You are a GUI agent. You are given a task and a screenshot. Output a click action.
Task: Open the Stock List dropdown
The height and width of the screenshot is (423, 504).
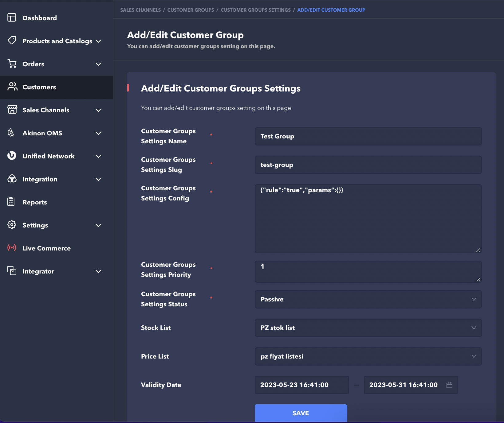(x=368, y=328)
